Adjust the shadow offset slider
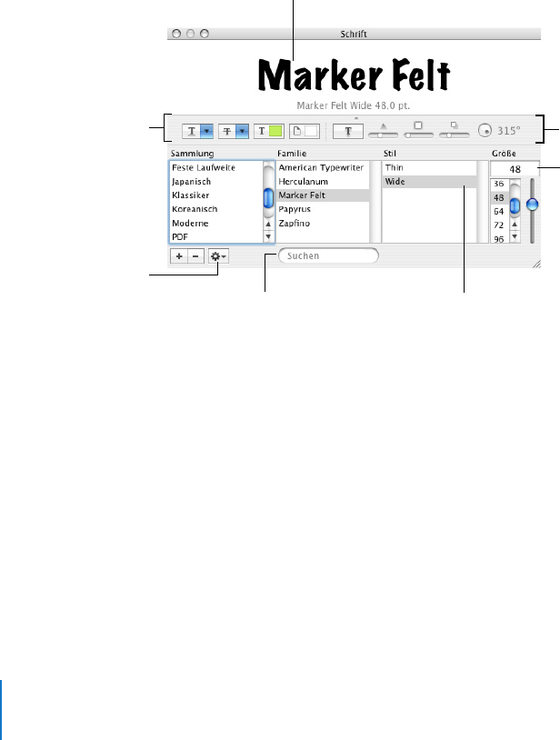The height and width of the screenshot is (740, 560). pyautogui.click(x=454, y=135)
